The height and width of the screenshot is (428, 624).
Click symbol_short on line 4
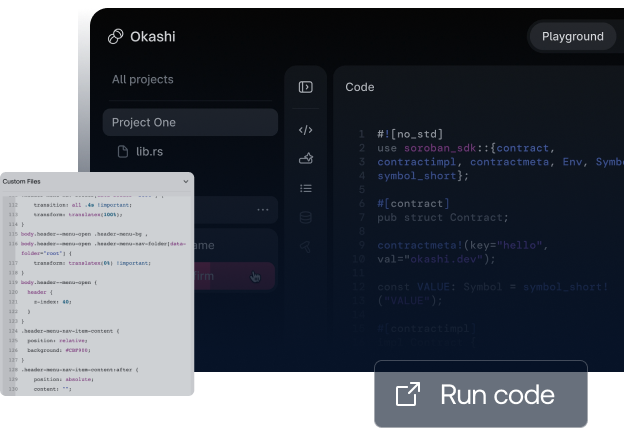pyautogui.click(x=417, y=176)
